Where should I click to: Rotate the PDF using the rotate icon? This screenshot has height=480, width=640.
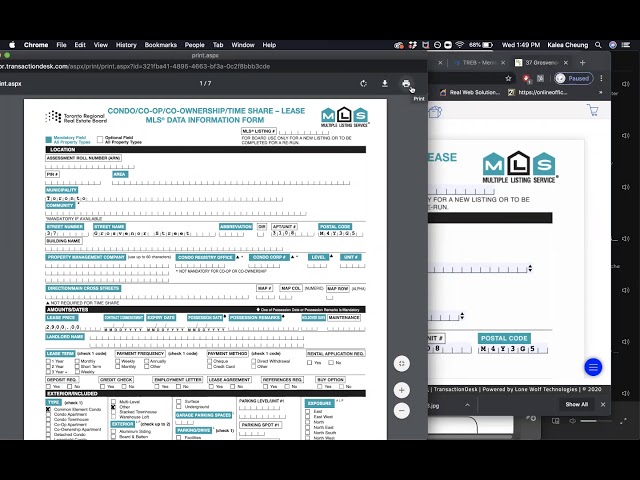(363, 84)
